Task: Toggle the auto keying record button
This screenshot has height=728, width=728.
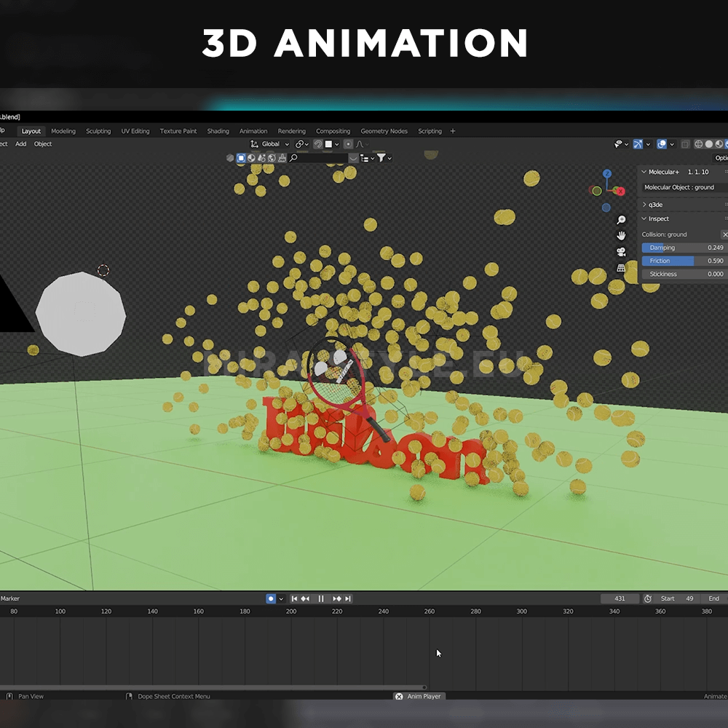Action: (x=271, y=598)
